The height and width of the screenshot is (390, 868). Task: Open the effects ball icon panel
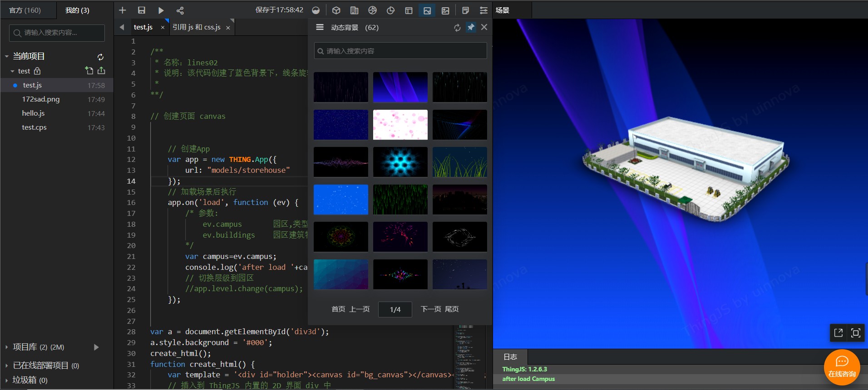click(x=373, y=10)
